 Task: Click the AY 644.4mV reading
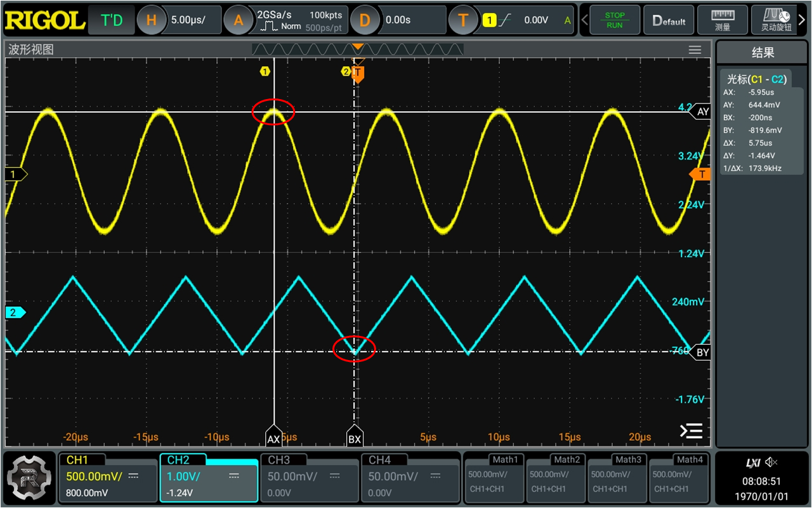point(763,105)
